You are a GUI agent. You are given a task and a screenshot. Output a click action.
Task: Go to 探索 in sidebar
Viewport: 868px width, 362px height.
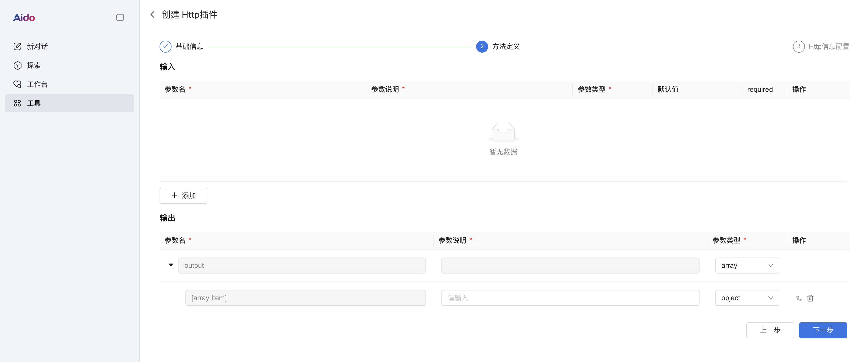pyautogui.click(x=34, y=65)
